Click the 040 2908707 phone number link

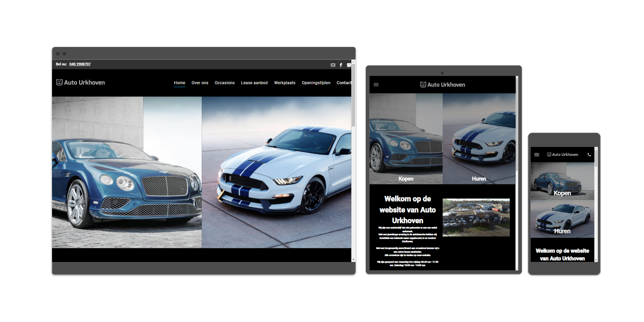coord(80,64)
